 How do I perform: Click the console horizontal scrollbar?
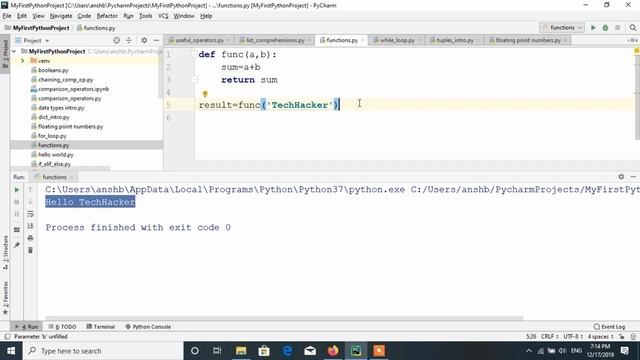[284, 318]
